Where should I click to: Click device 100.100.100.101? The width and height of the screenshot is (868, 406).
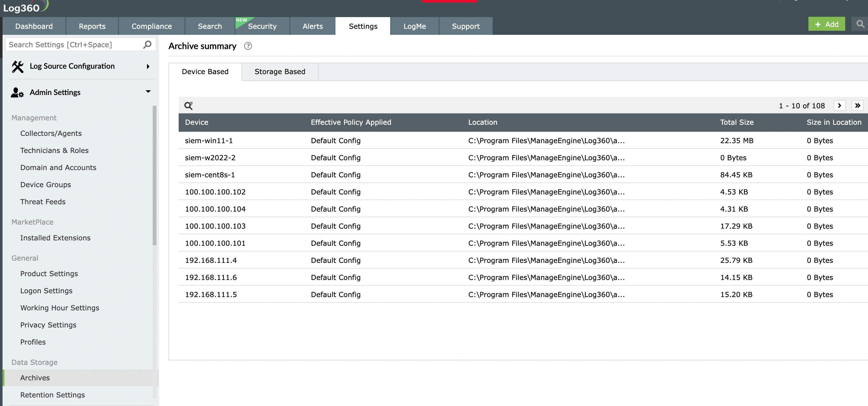point(215,243)
